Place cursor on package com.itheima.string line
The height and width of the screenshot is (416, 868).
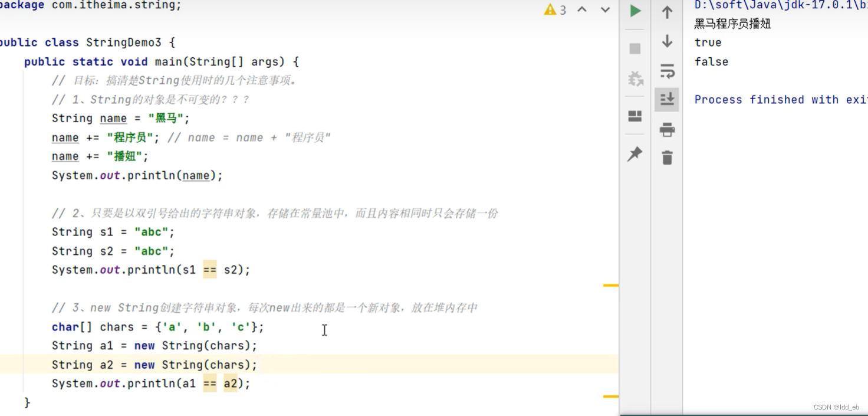coord(91,5)
